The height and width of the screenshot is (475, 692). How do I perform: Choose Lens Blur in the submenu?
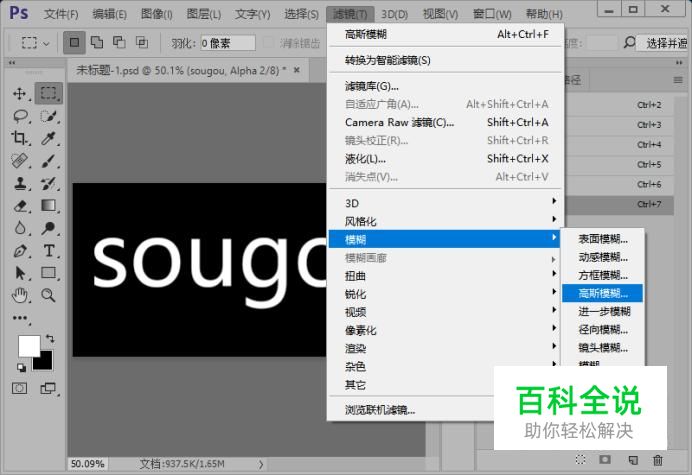point(602,347)
